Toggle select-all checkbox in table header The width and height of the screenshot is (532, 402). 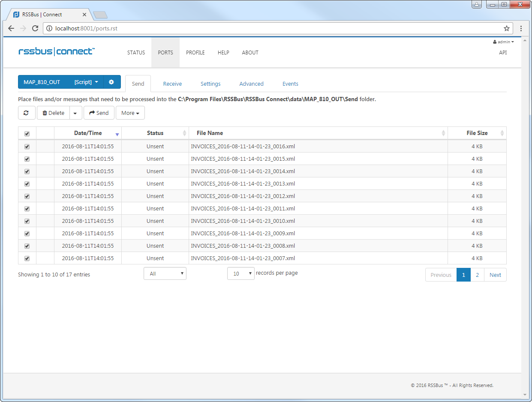27,134
